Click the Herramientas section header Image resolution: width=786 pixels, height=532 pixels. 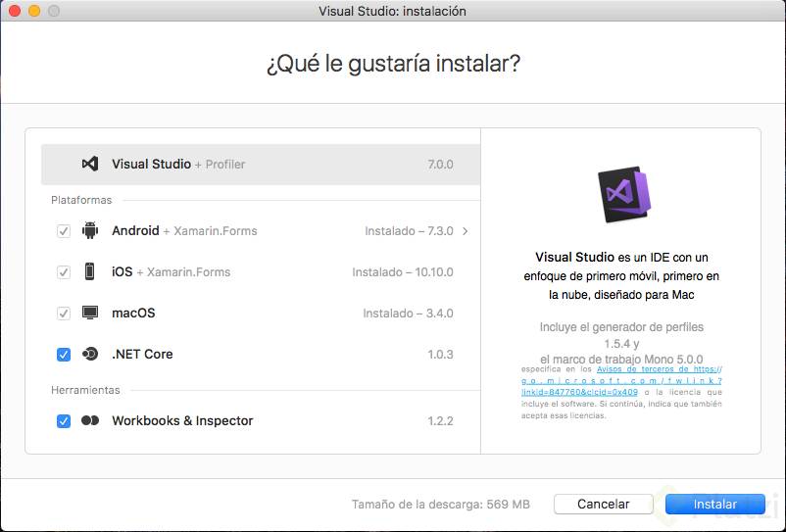85,390
